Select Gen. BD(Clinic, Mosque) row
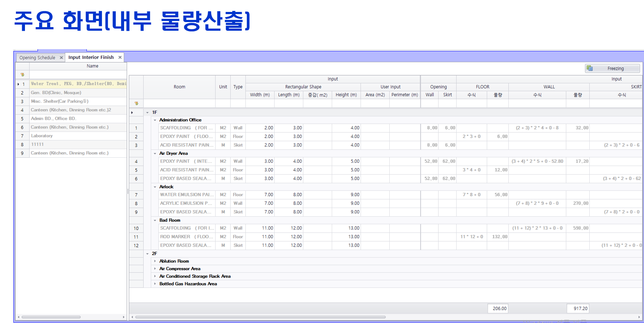This screenshot has width=644, height=323. point(56,93)
